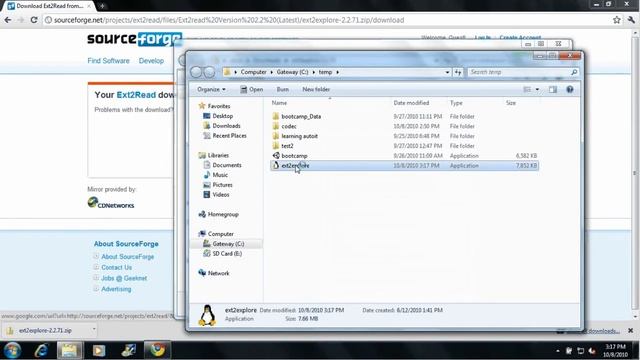This screenshot has height=360, width=640.
Task: Open the Windows Start menu
Action: tap(12, 350)
